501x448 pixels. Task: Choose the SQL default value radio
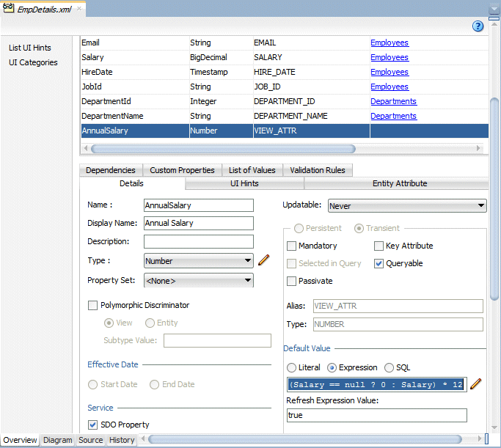389,367
